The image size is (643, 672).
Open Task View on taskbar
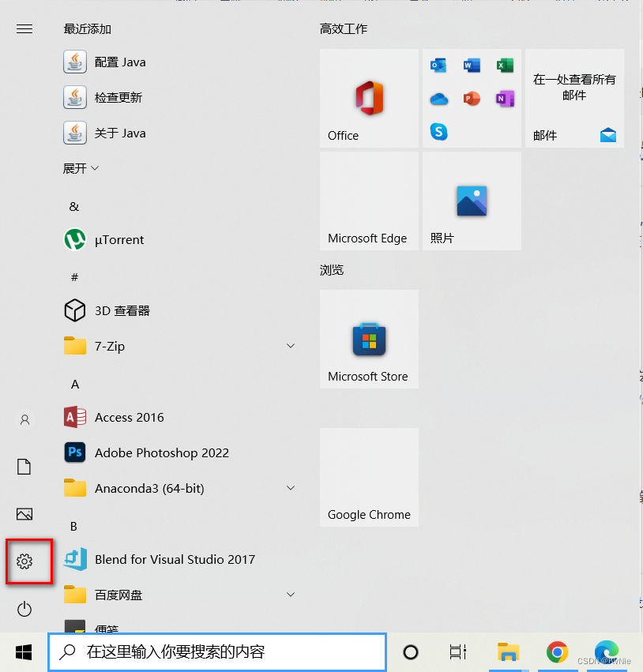pos(458,652)
